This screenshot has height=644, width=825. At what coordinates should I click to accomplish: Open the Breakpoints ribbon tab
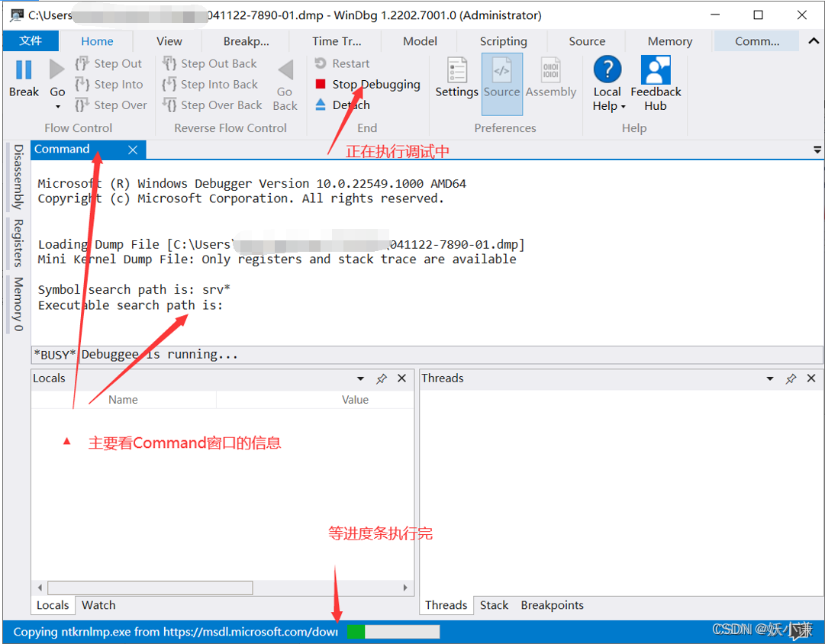[x=246, y=41]
